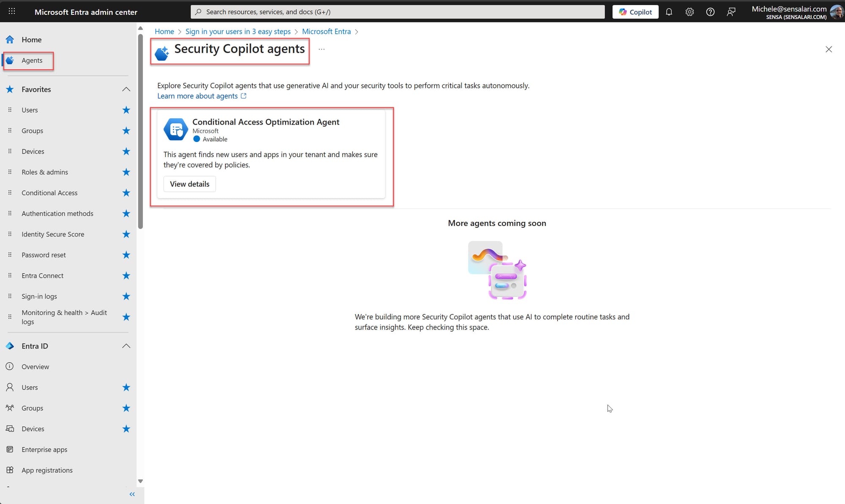
Task: Open the app launcher waffle icon
Action: (x=12, y=11)
